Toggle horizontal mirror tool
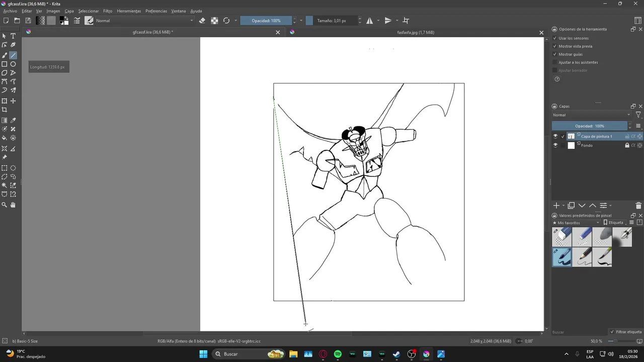644x362 pixels. tap(370, 21)
